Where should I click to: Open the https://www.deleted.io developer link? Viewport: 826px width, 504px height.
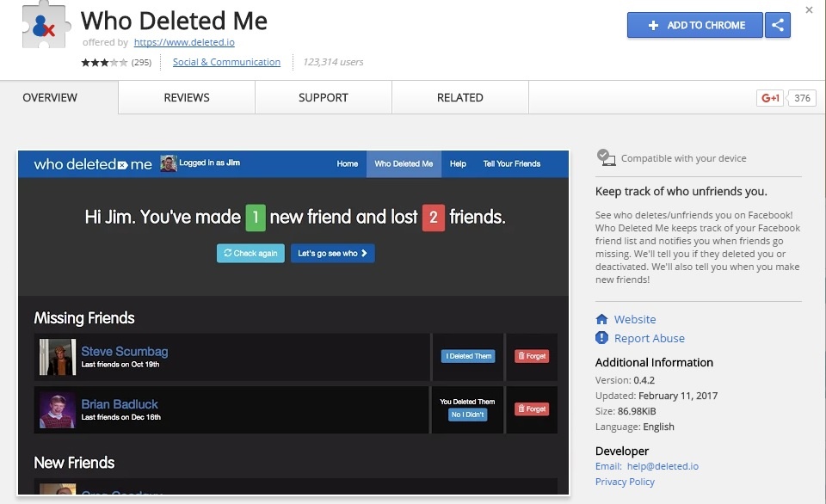point(184,42)
